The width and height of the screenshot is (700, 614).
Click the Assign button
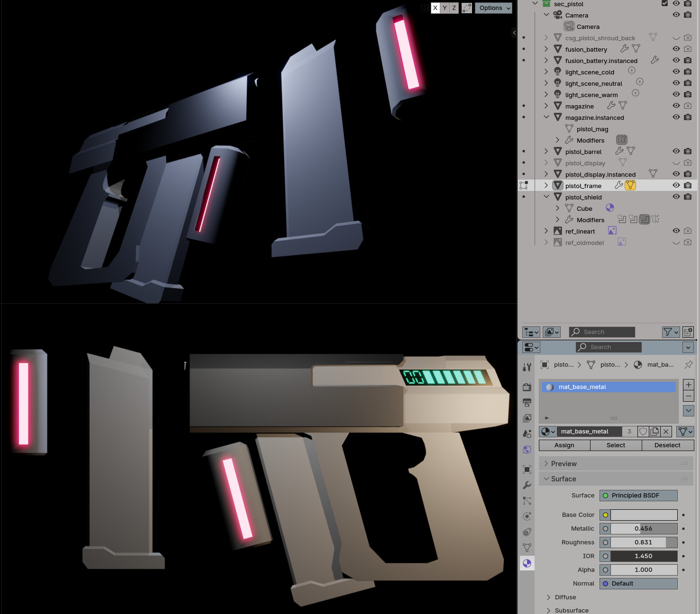(564, 445)
